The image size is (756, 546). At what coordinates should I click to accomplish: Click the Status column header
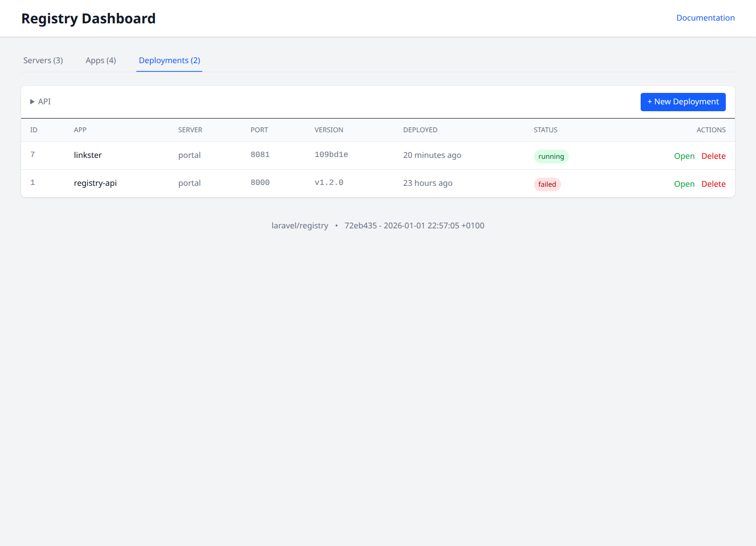[545, 130]
